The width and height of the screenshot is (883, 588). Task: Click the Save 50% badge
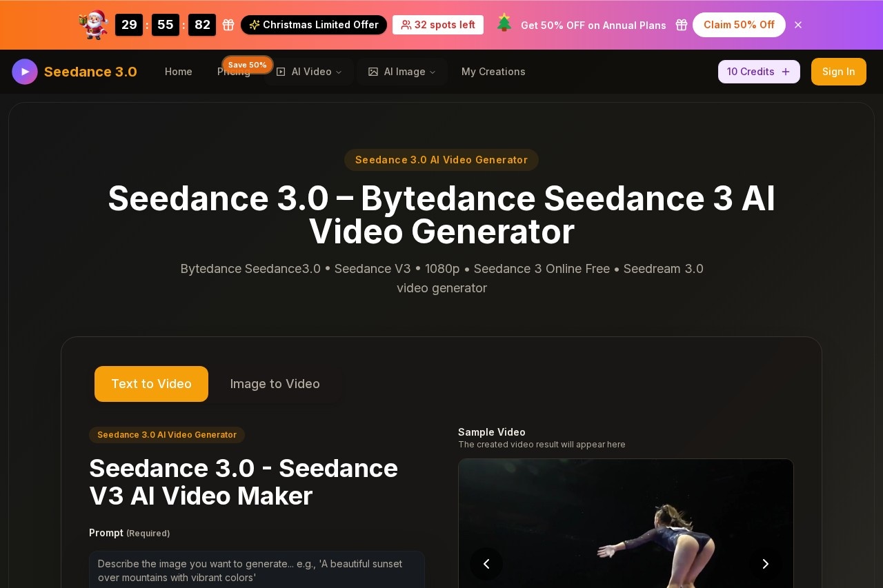click(248, 65)
